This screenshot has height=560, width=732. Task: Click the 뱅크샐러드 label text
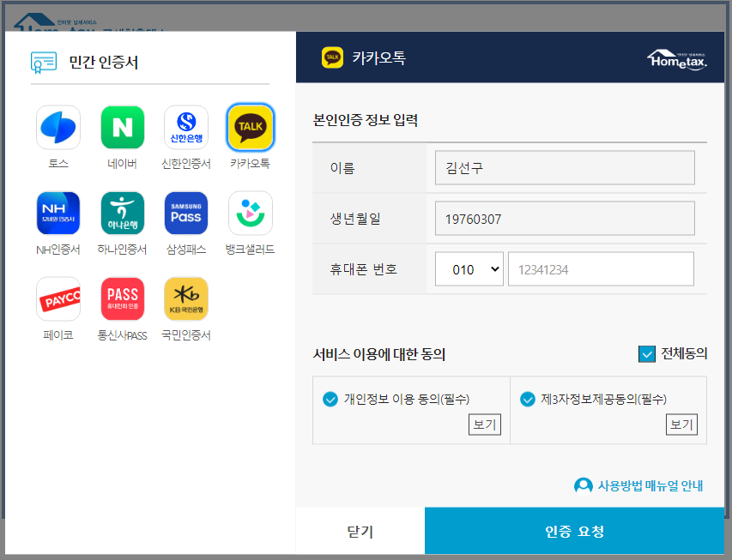pos(251,250)
